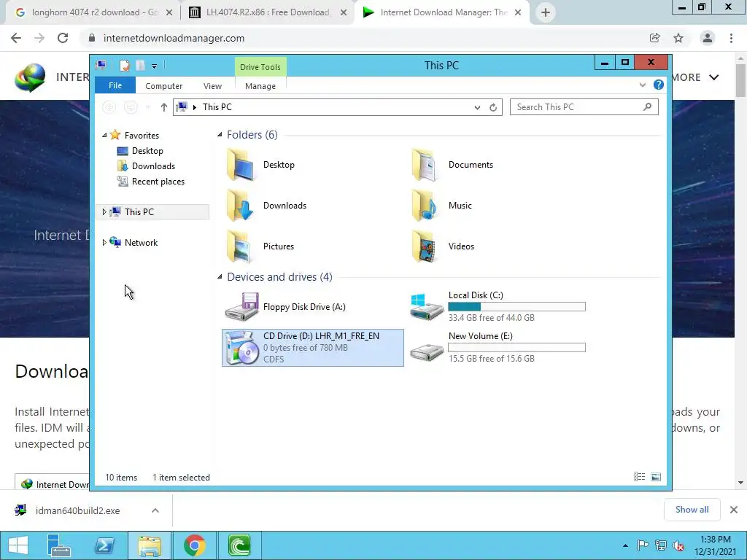747x560 pixels.
Task: Open the View ribbon tab
Action: tap(212, 86)
